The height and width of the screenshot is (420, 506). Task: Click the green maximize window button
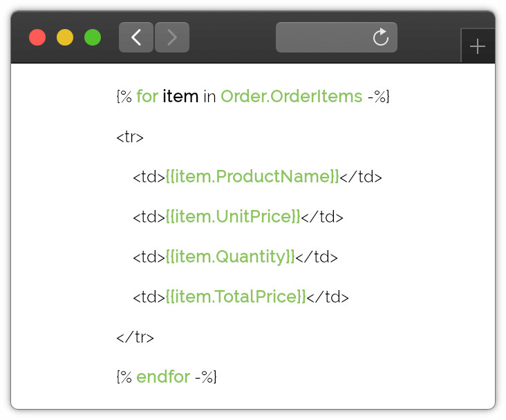pos(93,37)
